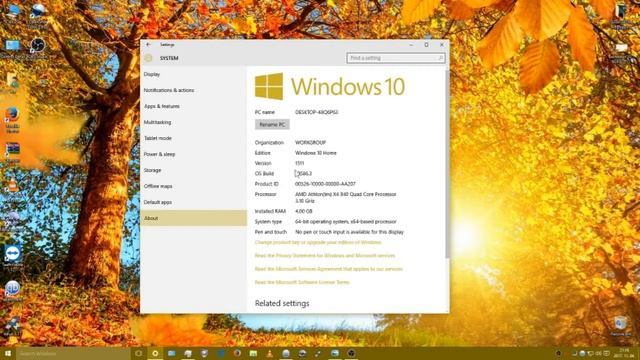
Task: Open the Action Center notification icon
Action: coord(607,353)
